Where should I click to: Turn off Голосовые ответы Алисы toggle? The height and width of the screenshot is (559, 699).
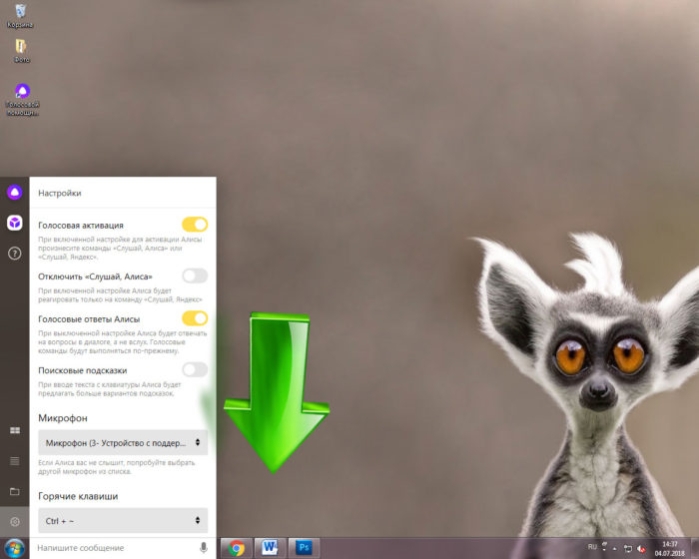[x=195, y=318]
